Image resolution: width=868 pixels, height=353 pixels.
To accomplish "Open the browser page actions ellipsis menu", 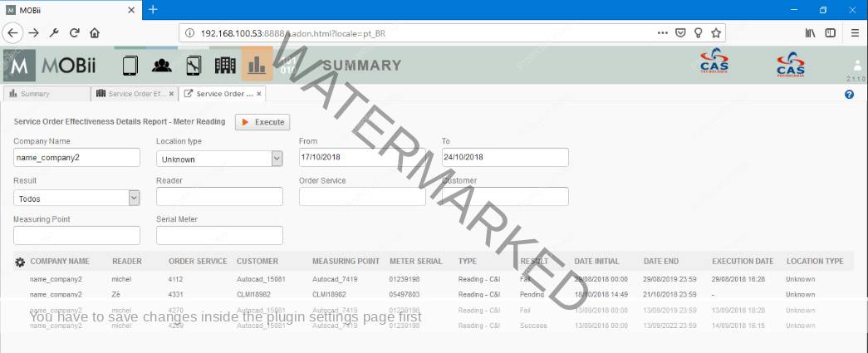I will (x=662, y=33).
